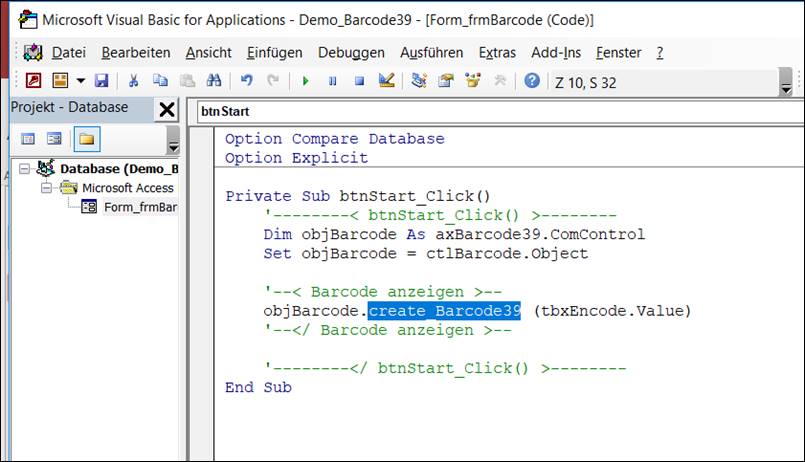Open the Properties Window icon
This screenshot has height=462, width=805.
coord(446,81)
